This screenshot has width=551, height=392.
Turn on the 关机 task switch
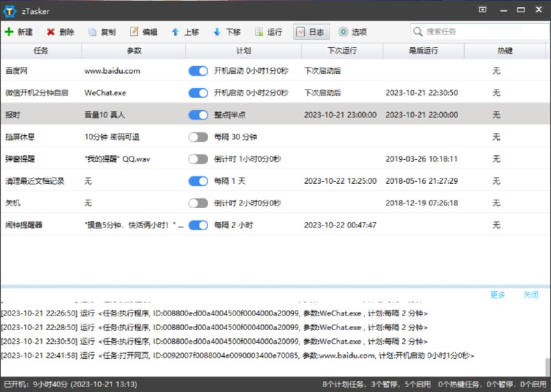click(198, 203)
